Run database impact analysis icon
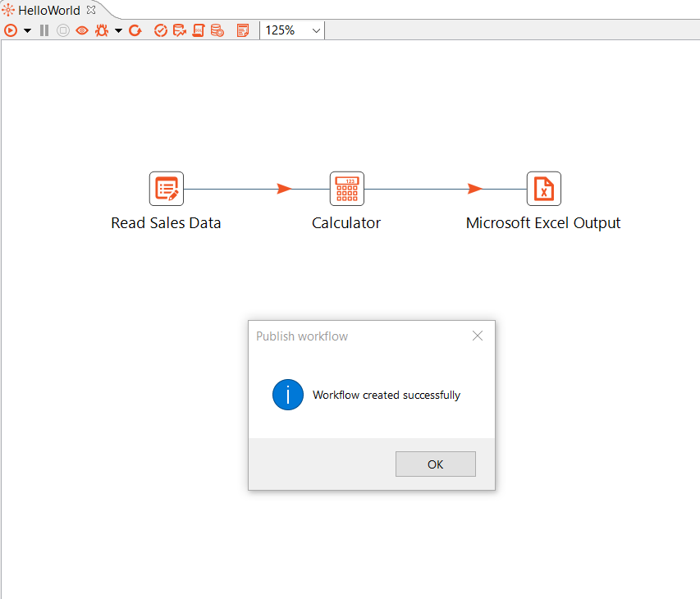This screenshot has width=700, height=599. pos(180,30)
